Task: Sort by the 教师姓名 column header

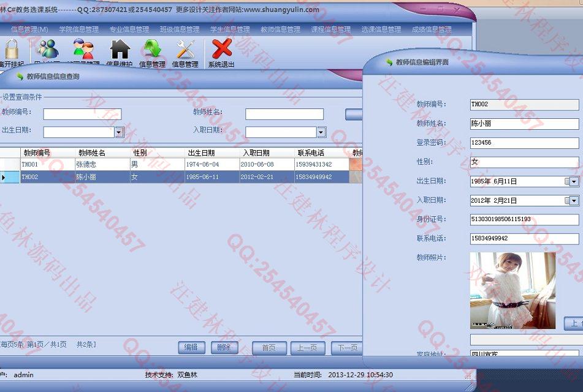Action: point(102,153)
